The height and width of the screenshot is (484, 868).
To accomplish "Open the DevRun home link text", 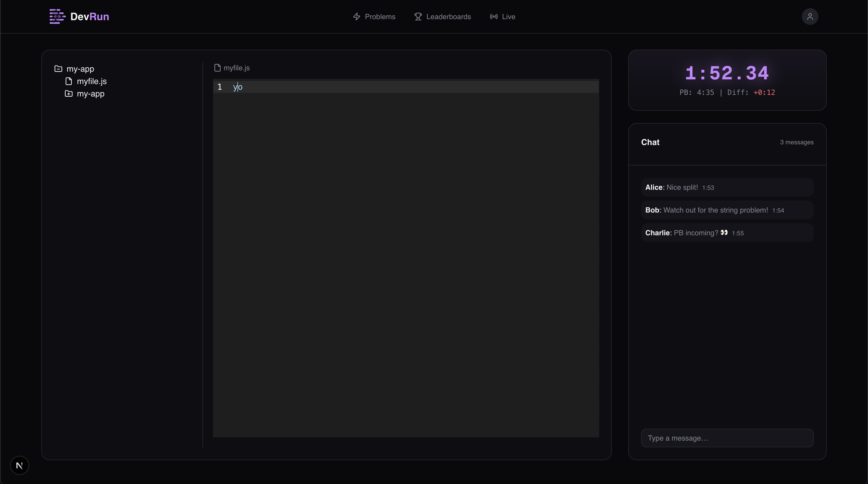I will click(90, 17).
